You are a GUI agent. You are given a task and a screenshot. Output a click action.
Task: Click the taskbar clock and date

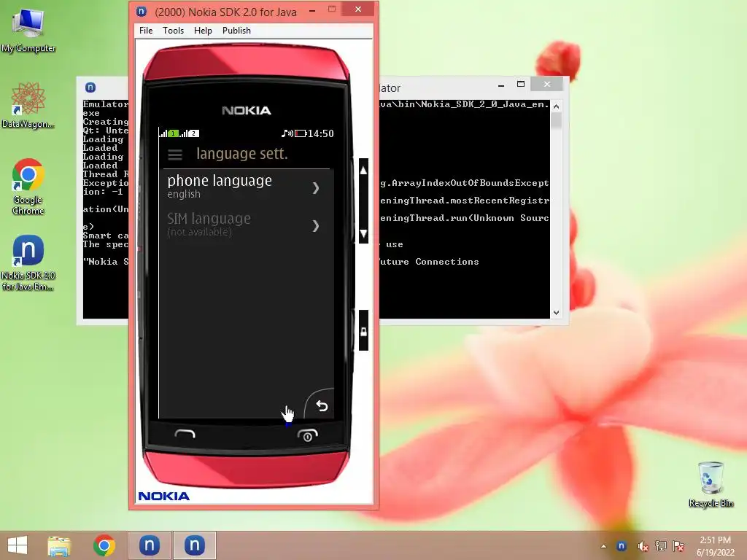tap(715, 546)
